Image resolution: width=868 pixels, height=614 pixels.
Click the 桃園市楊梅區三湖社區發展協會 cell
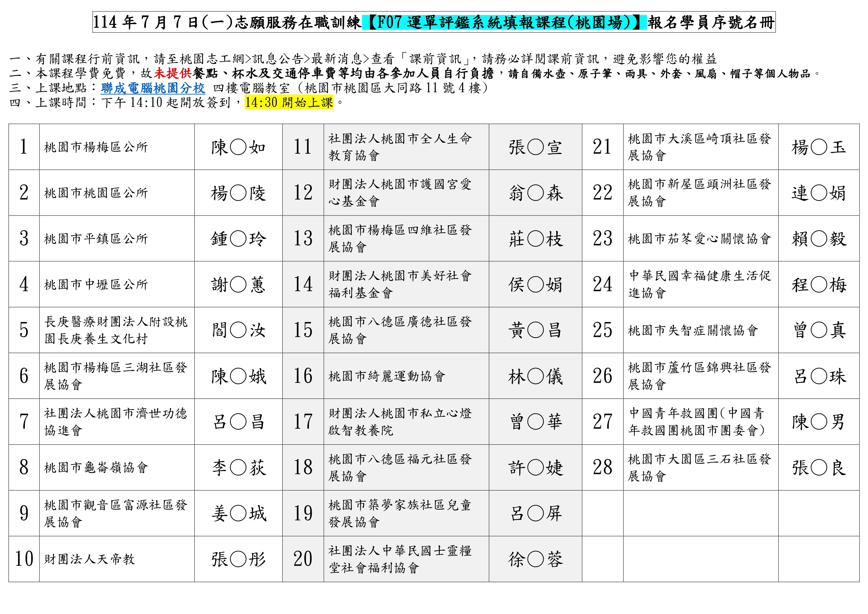pos(117,375)
